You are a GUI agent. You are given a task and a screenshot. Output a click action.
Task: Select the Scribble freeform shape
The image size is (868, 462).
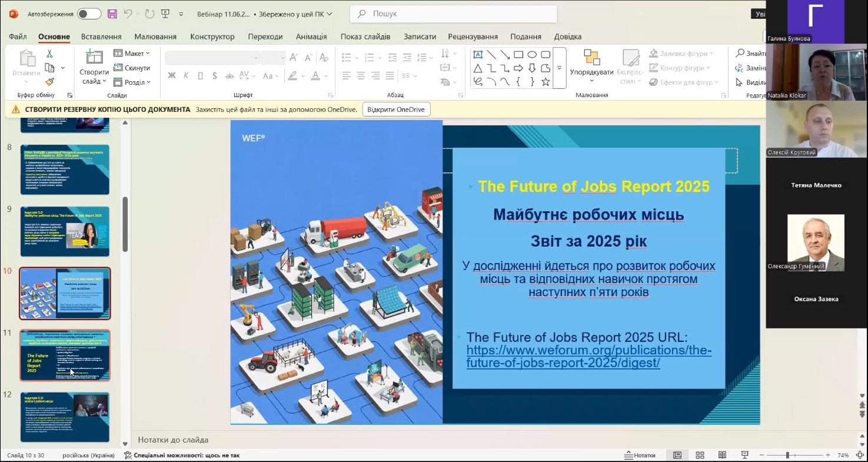click(x=478, y=82)
